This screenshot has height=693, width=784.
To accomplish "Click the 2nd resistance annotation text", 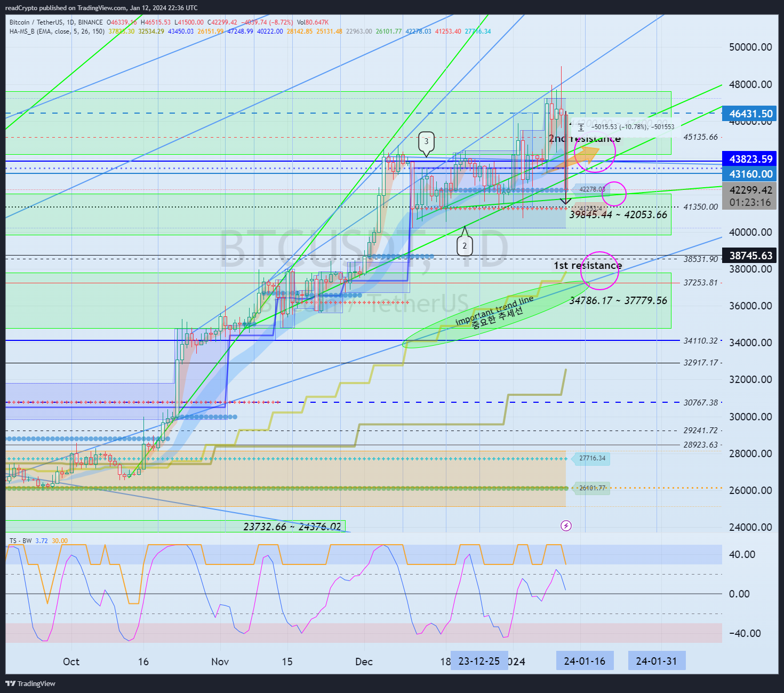I will tap(585, 139).
